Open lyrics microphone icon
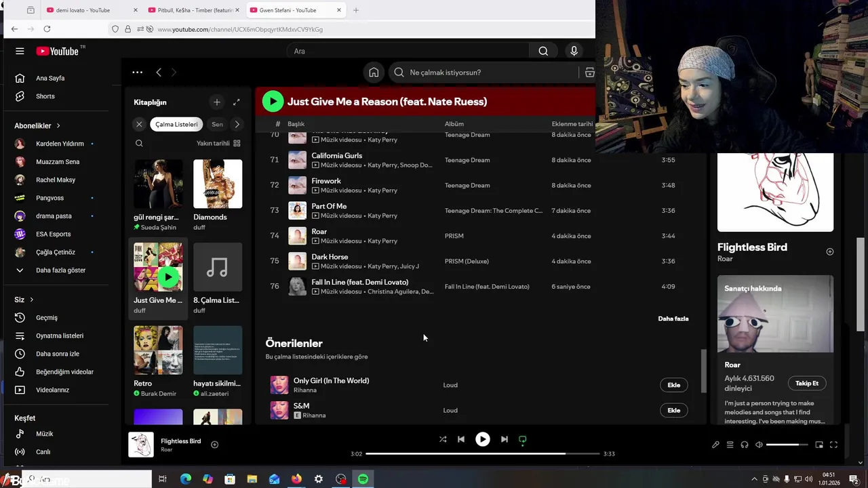The height and width of the screenshot is (488, 868). [715, 445]
